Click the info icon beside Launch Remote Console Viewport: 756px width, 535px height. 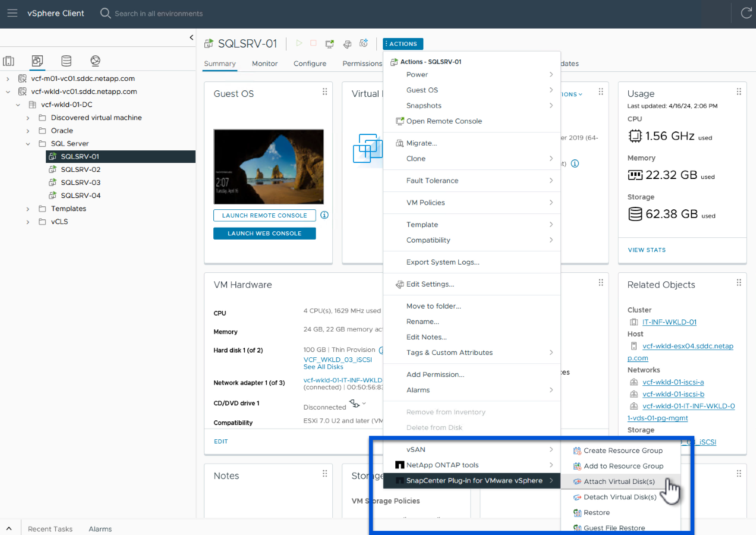[x=325, y=215]
